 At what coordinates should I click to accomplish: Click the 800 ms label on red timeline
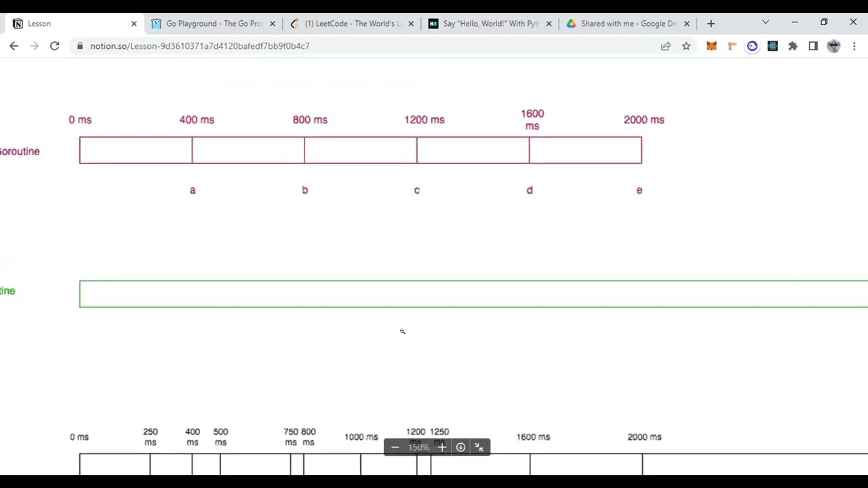310,120
